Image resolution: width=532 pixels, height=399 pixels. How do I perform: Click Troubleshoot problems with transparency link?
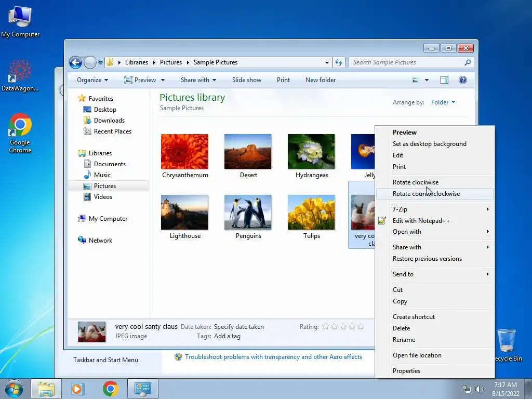point(273,357)
